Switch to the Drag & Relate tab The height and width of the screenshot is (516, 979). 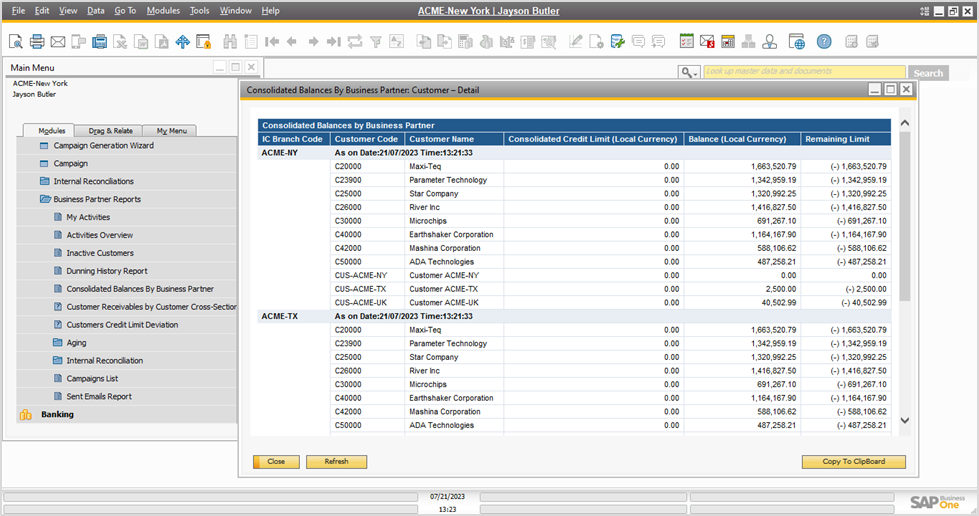coord(110,130)
